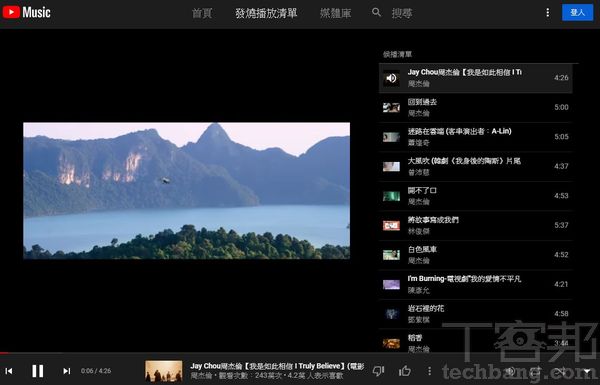Play 迷路在雲端 featuring A-Lin
Screen dimensions: 600x385
point(459,131)
